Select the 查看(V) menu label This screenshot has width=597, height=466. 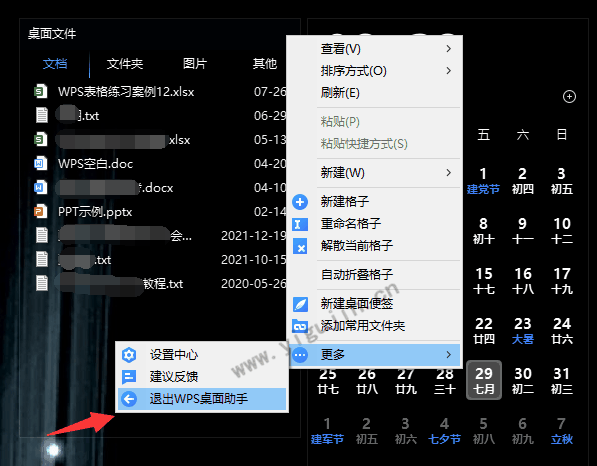point(340,49)
